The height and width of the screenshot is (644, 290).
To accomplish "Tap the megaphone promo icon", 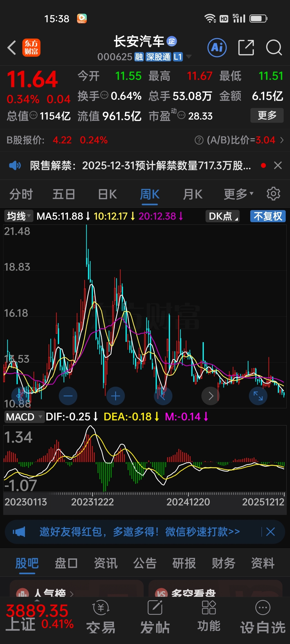I will coord(19,532).
